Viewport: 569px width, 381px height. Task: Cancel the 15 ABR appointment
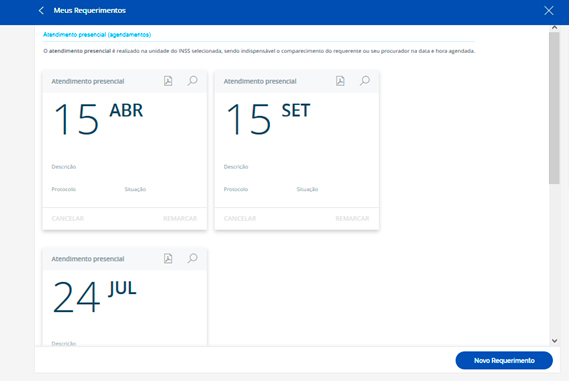click(x=68, y=218)
